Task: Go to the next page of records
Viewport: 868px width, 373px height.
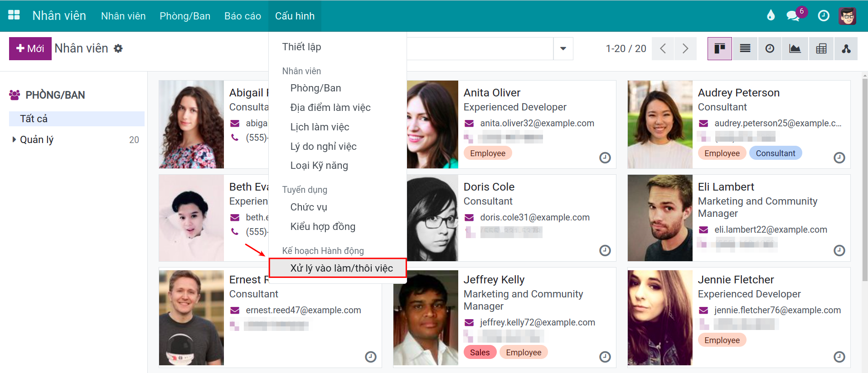Action: [x=685, y=48]
